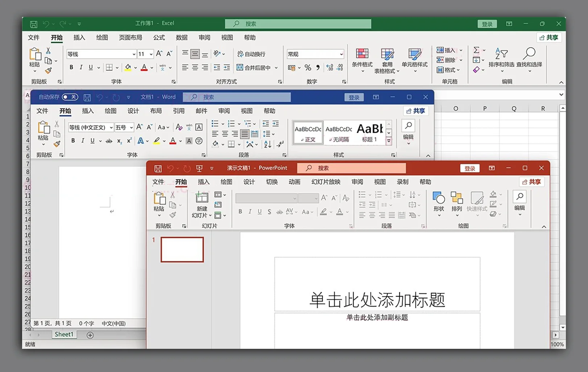Expand the Excel formula bar
588x372 pixels.
point(561,95)
